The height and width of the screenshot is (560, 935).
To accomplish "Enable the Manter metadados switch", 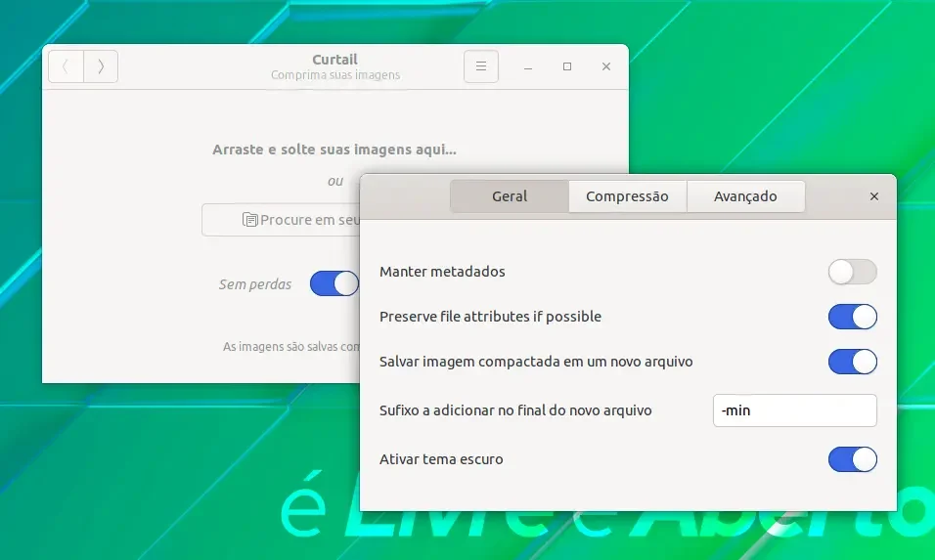I will click(x=853, y=272).
